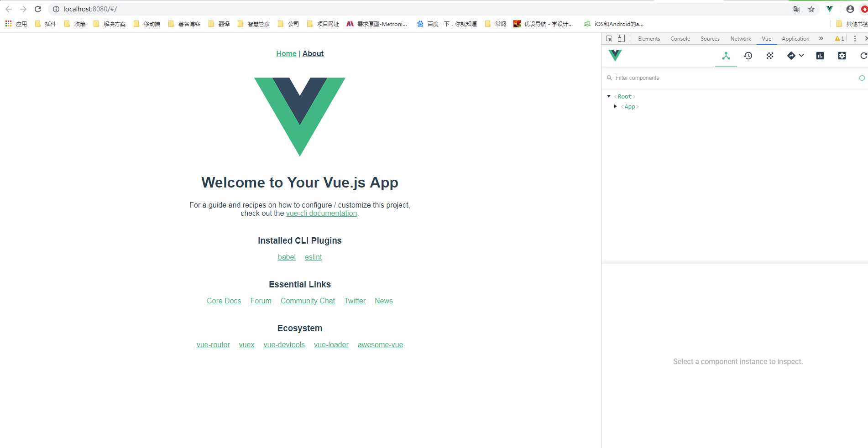
Task: Click the site info icon in address bar
Action: coord(56,9)
